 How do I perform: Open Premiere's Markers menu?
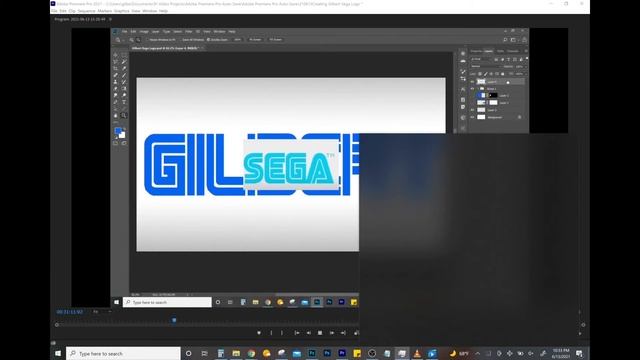pyautogui.click(x=104, y=11)
